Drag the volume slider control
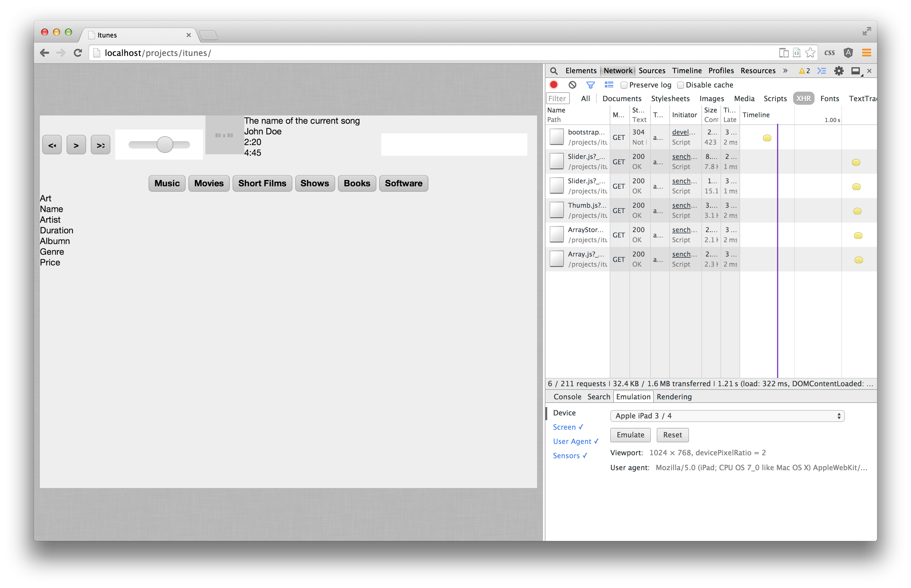This screenshot has height=588, width=911. pos(167,145)
